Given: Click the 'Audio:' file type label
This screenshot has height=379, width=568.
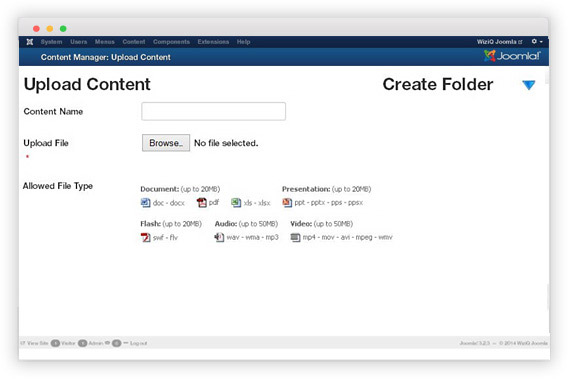Looking at the screenshot, I should [226, 224].
